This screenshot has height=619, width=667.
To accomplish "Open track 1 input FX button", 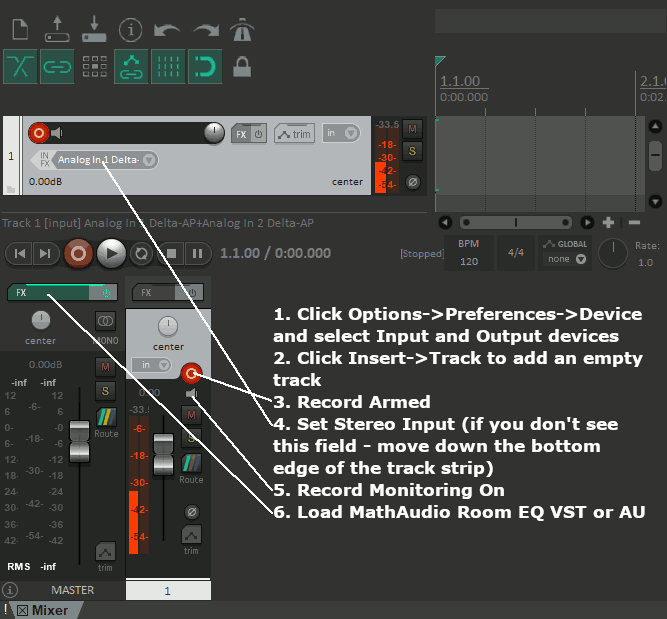I will coord(44,160).
